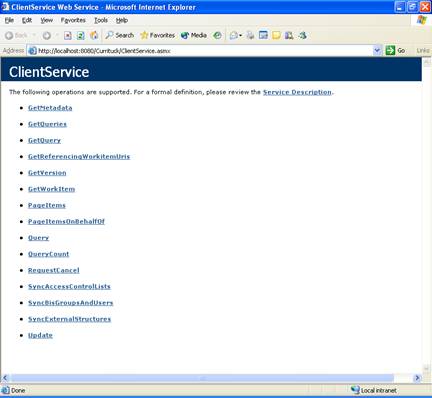432x398 pixels.
Task: Expand the Links toolbar
Action: pyautogui.click(x=423, y=50)
